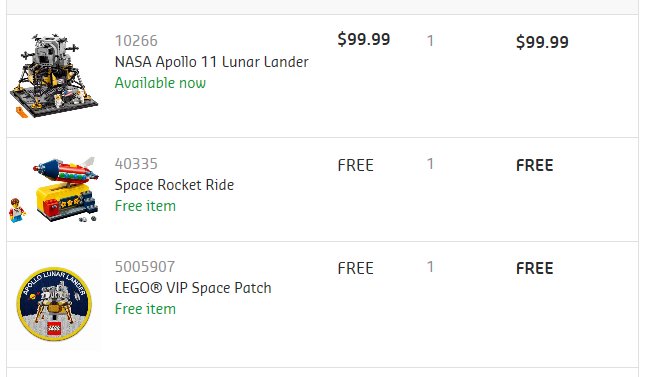Open the LEGO® VIP Space Patch link
Viewport: 647px width, 377px height.
[x=193, y=288]
